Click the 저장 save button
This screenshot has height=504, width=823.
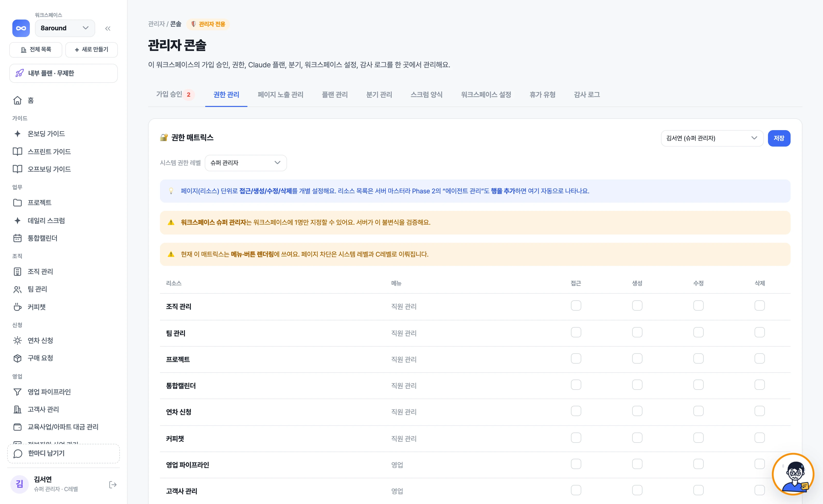point(779,138)
